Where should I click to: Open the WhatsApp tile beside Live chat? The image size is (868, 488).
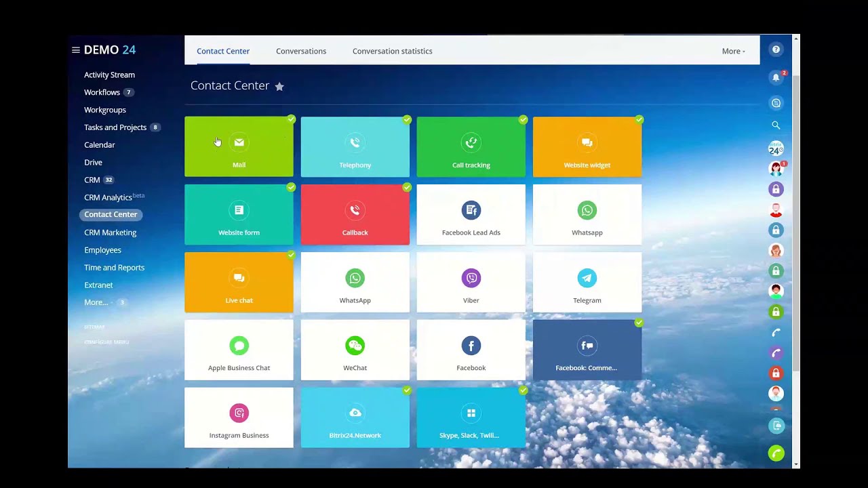tap(355, 282)
